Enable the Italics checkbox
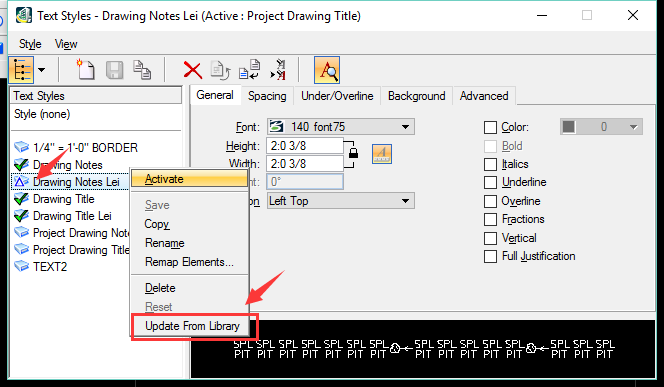Viewport: 664px width, 387px height. pos(490,164)
